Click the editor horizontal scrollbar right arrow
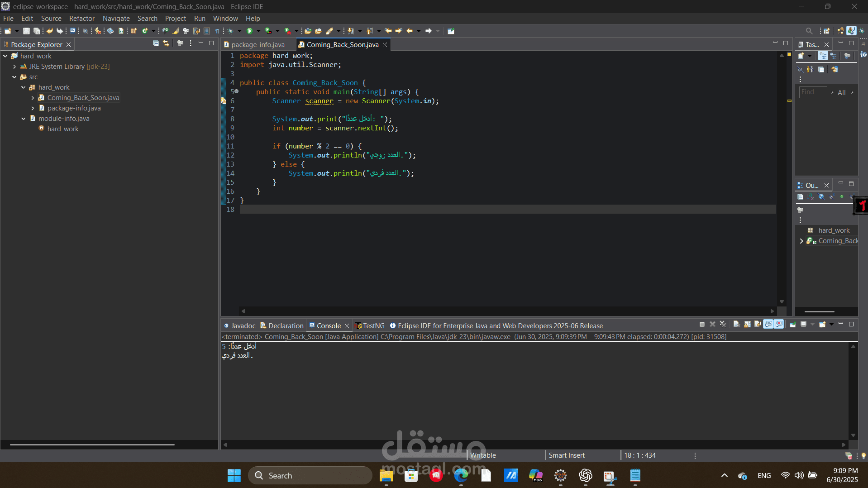The height and width of the screenshot is (488, 868). click(772, 311)
